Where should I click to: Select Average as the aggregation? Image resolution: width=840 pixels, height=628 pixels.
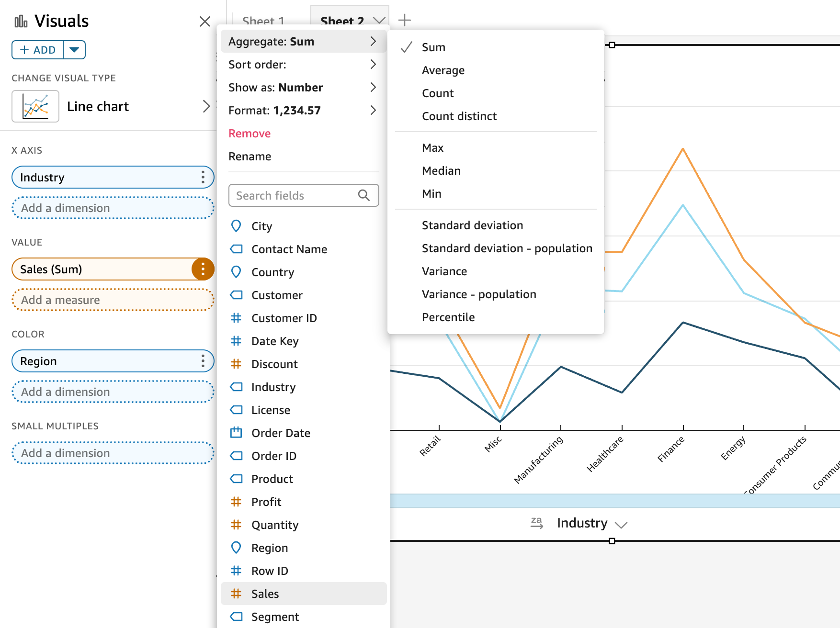[x=443, y=70]
